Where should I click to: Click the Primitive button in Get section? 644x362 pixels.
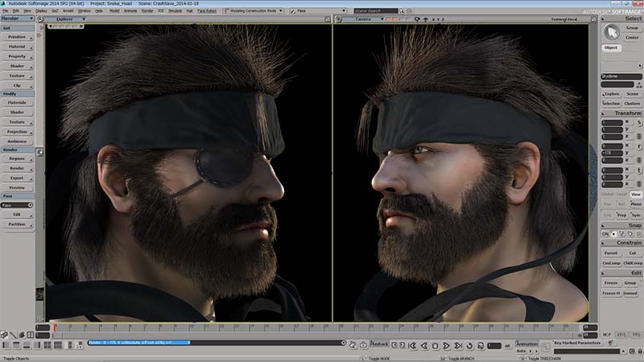pyautogui.click(x=17, y=37)
